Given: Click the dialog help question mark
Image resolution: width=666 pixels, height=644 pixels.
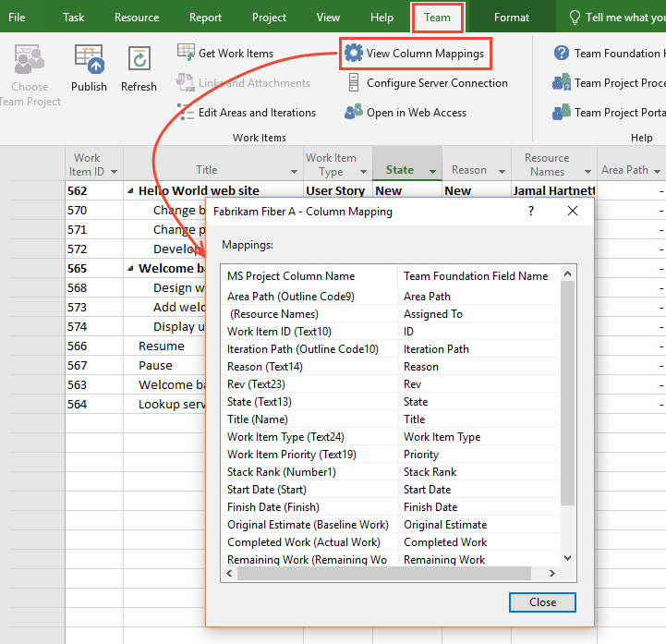Looking at the screenshot, I should pos(531,211).
